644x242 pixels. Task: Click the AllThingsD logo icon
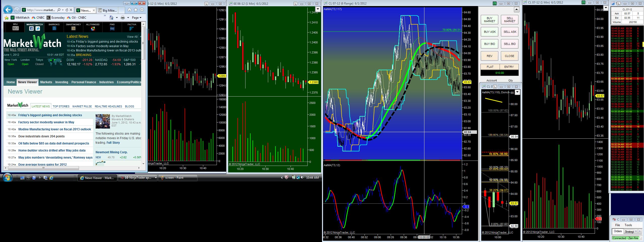(x=93, y=28)
